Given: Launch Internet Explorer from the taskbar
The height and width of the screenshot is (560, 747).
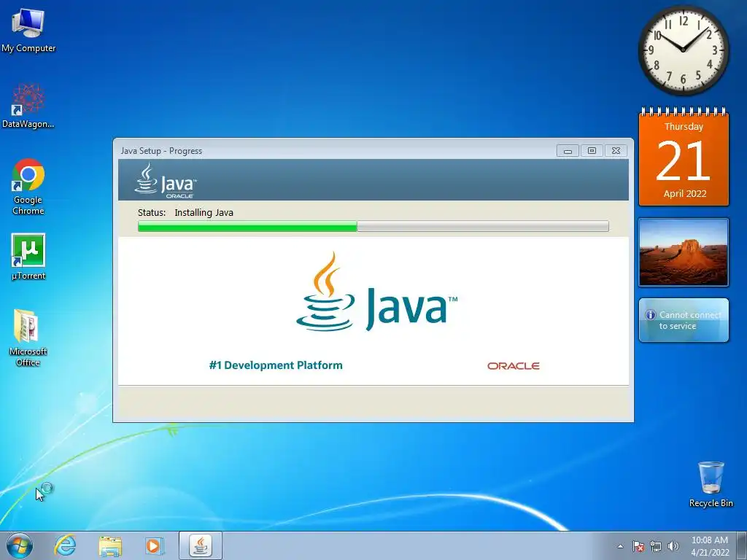Looking at the screenshot, I should 65,545.
